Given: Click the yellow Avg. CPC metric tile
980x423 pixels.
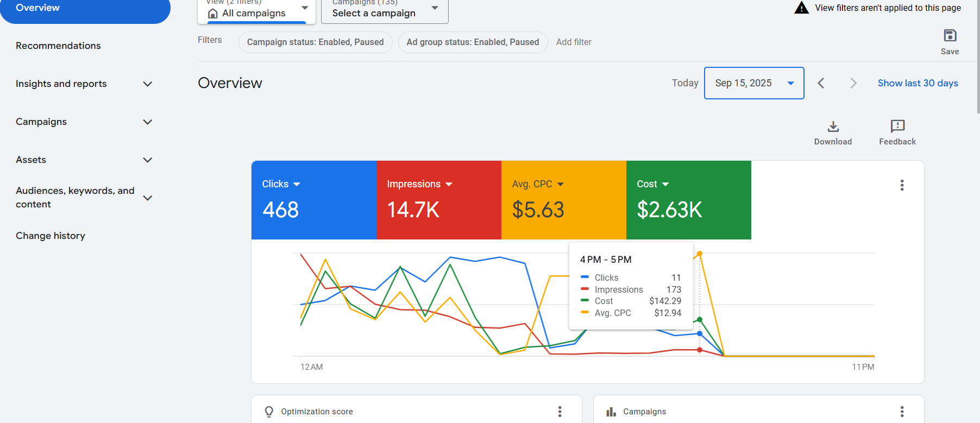Looking at the screenshot, I should pos(564,200).
